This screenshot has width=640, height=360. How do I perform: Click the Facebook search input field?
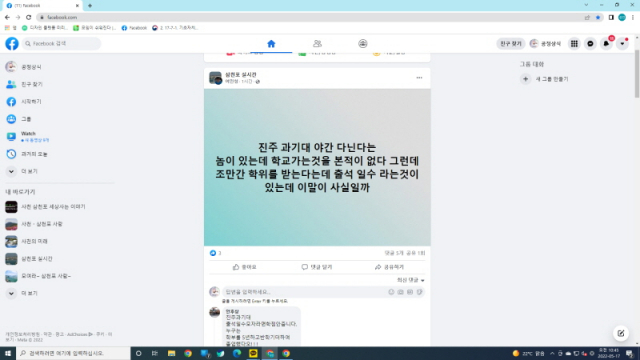tap(61, 44)
